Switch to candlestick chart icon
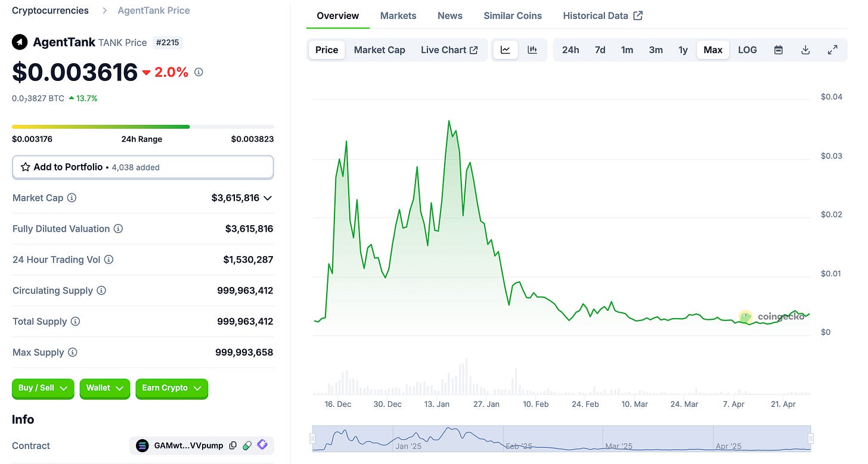The image size is (868, 464). pyautogui.click(x=532, y=50)
